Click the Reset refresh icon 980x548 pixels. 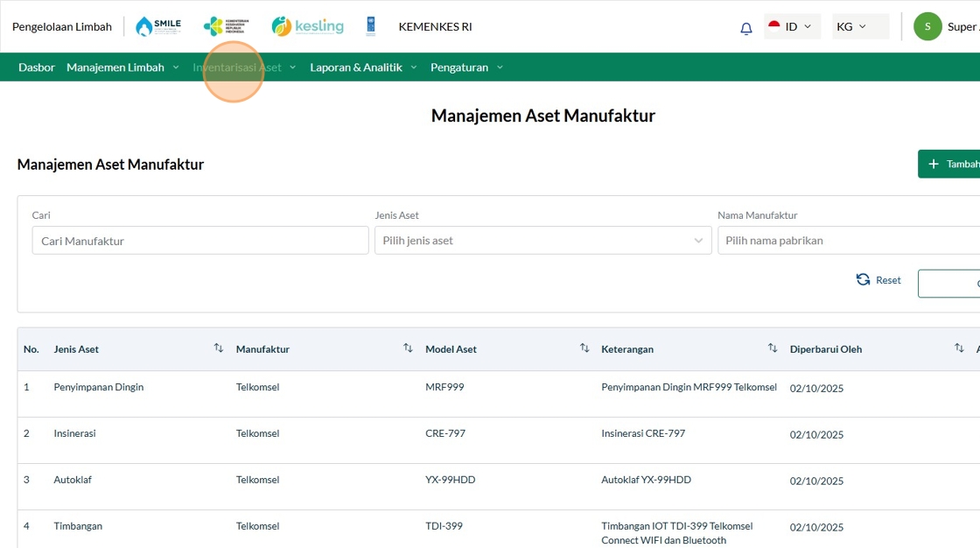pos(863,280)
